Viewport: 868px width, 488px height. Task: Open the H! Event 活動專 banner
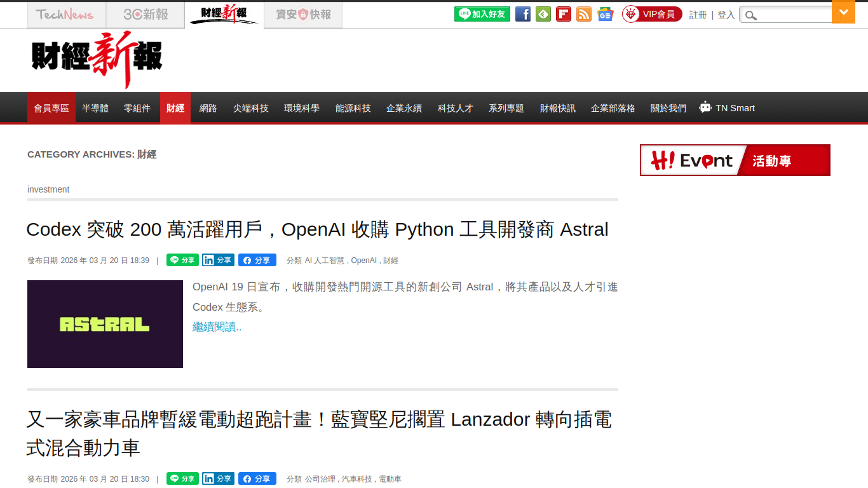point(735,160)
